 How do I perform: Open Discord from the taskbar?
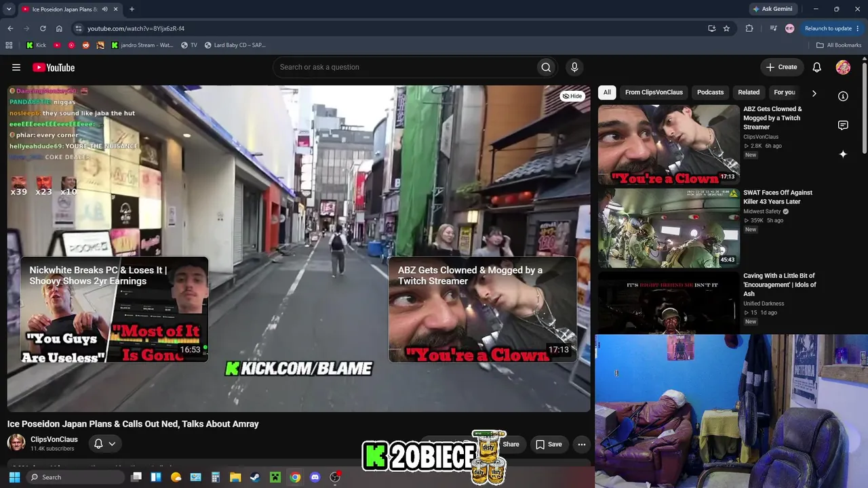(x=315, y=477)
